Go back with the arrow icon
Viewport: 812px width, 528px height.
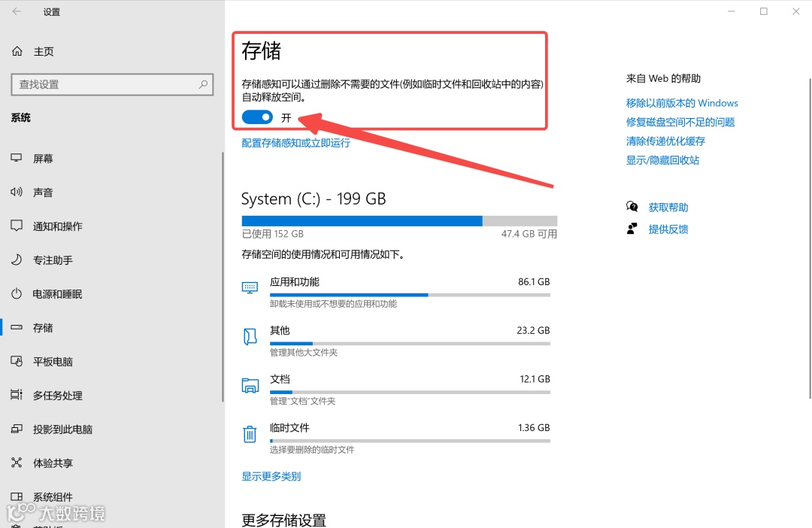17,11
